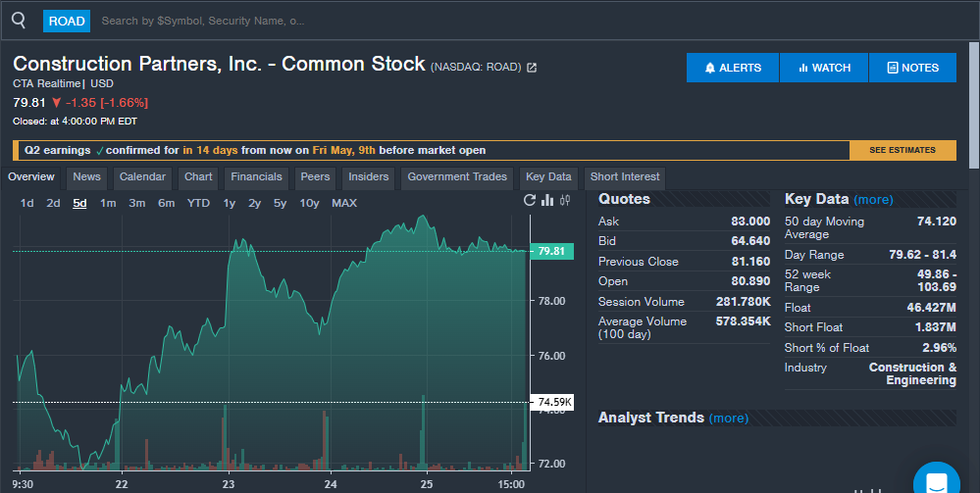Switch to the Insiders tab
Viewport: 980px width, 493px height.
coord(368,176)
